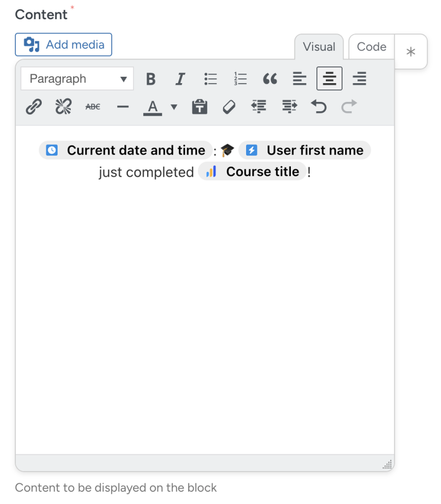This screenshot has height=504, width=441.
Task: Click the Add media button
Action: click(63, 44)
